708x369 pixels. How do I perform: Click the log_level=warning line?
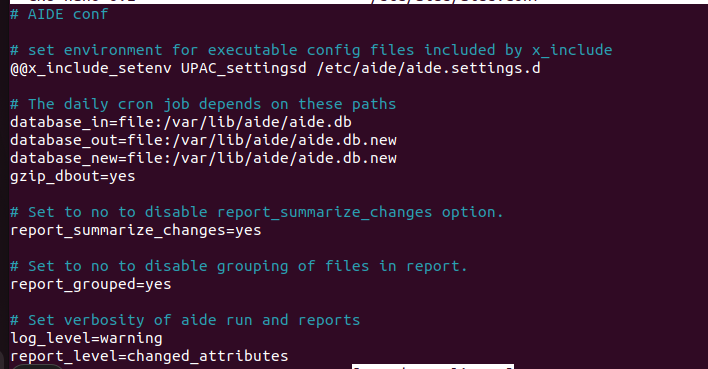(x=86, y=338)
